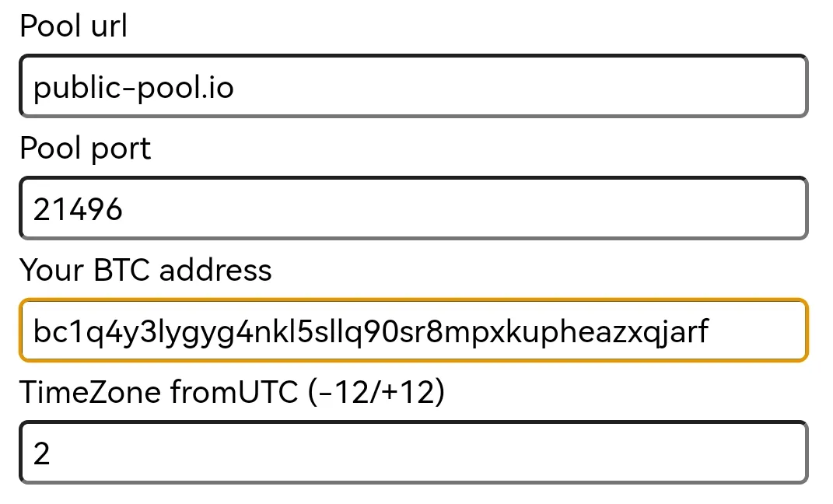Click the word "port" in the Pool port label
The image size is (833, 504).
pos(121,149)
